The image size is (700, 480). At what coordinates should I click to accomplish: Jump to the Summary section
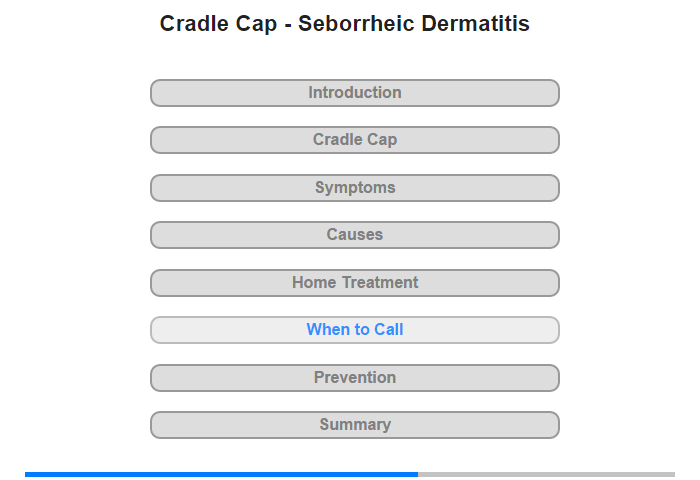click(354, 425)
